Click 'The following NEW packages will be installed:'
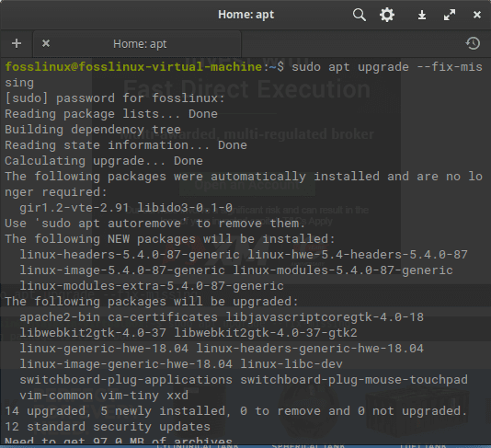491x448 pixels. 170,239
